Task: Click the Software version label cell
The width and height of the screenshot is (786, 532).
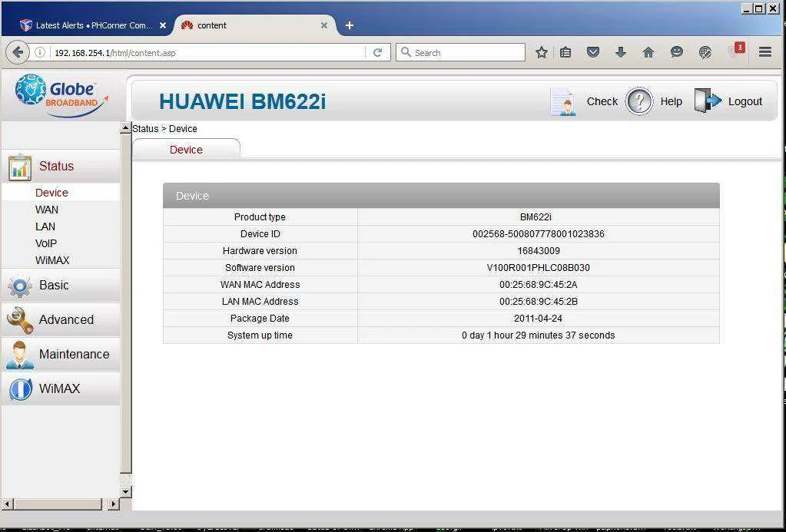Action: click(260, 267)
